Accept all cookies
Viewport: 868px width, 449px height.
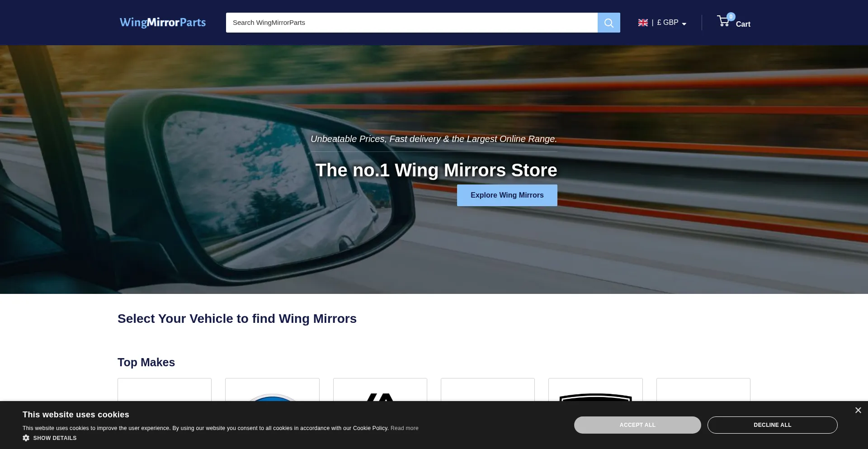[637, 425]
